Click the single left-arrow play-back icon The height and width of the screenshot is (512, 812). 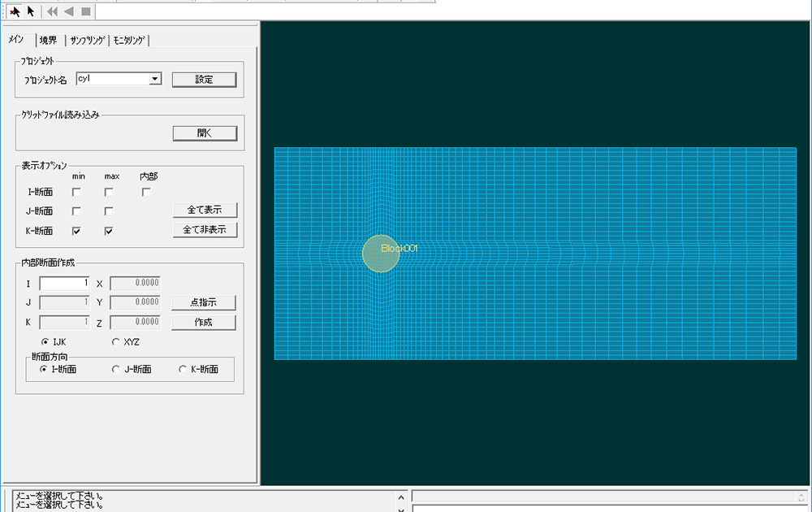69,11
